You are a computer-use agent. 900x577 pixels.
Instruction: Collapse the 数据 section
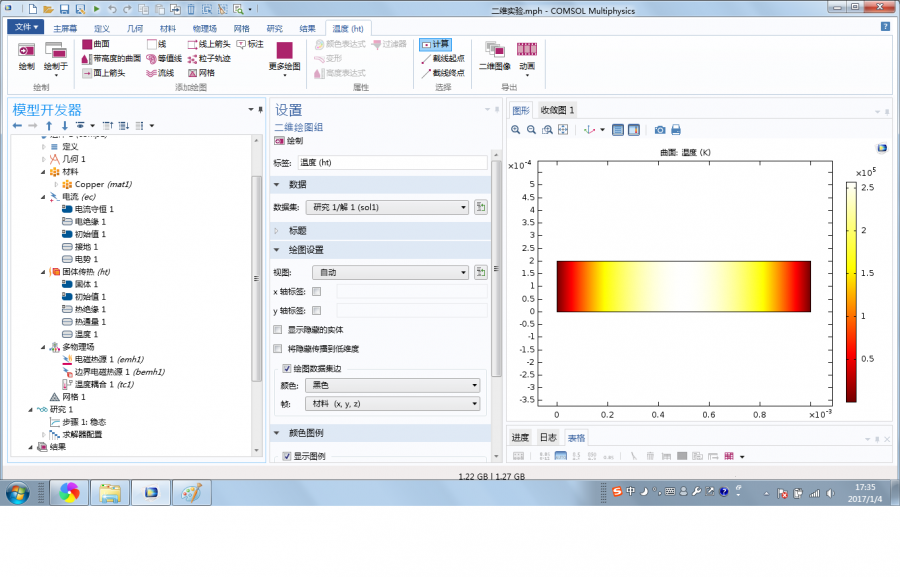coord(277,185)
